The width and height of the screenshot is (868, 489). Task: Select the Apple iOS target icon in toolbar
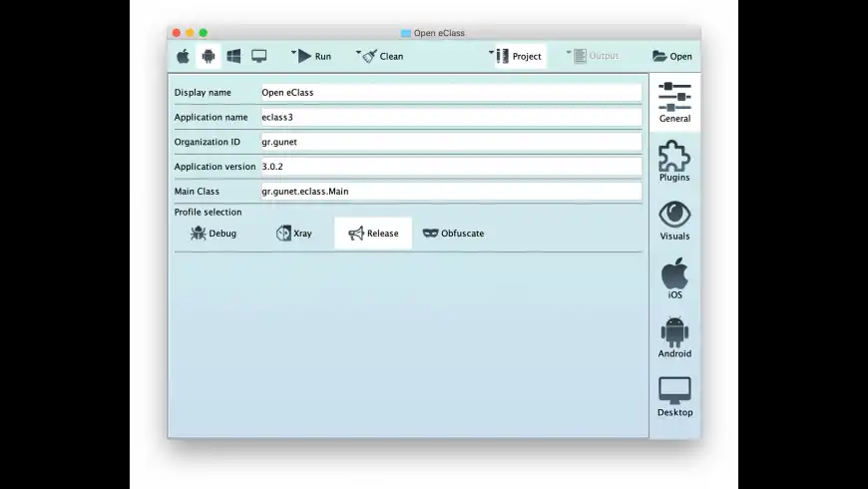(183, 56)
